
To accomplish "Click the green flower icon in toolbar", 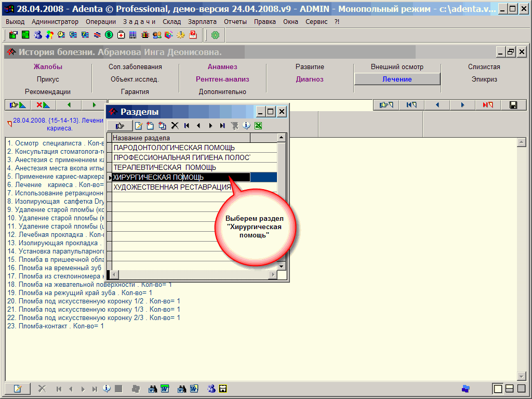I will pyautogui.click(x=215, y=35).
